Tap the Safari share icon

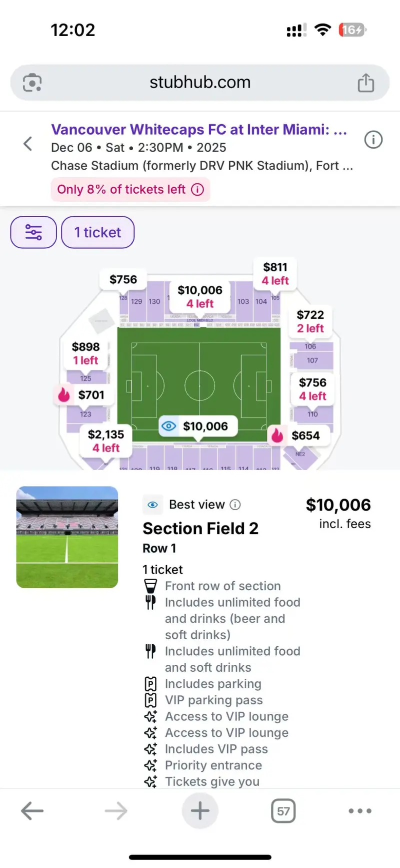[x=365, y=83]
